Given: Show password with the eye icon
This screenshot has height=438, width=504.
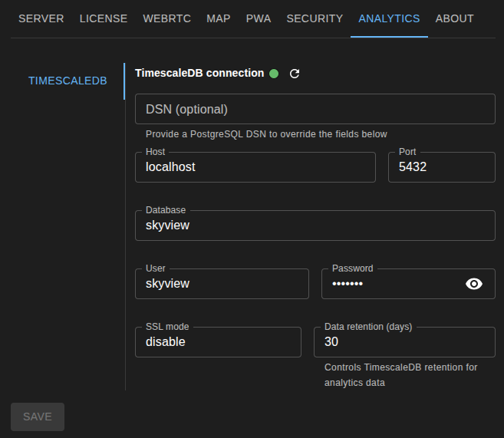Looking at the screenshot, I should tap(474, 284).
